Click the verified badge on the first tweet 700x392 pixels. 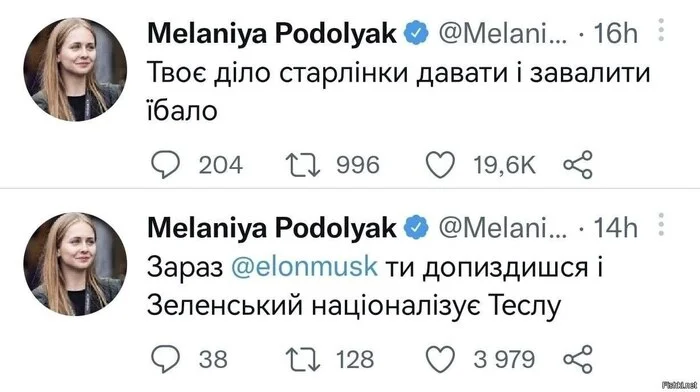pos(416,33)
